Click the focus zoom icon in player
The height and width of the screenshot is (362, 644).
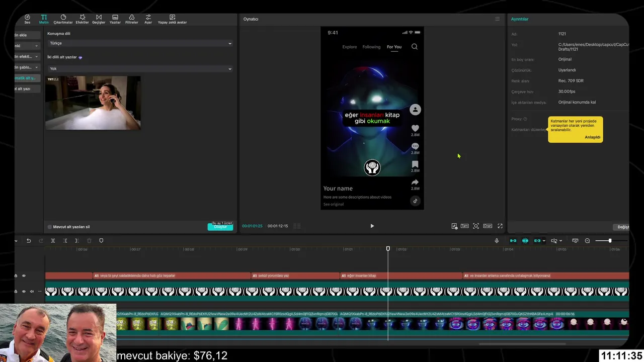pyautogui.click(x=476, y=226)
